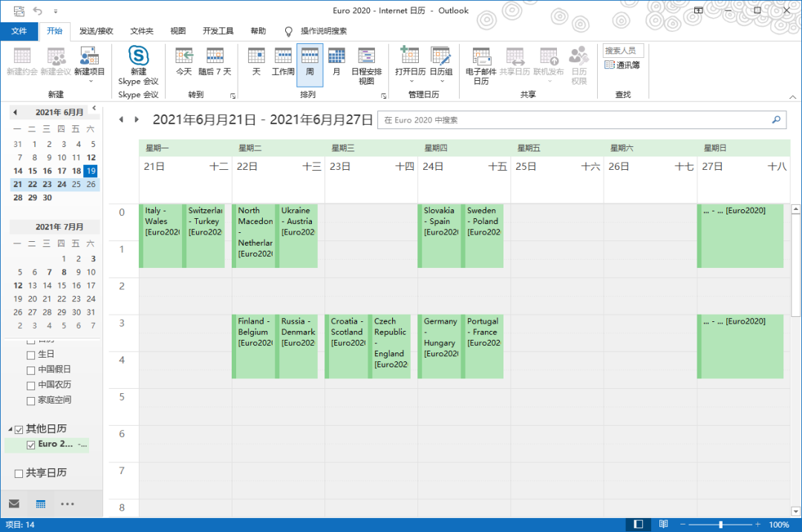Image resolution: width=802 pixels, height=532 pixels.
Task: Click the undo arrow in title bar
Action: pyautogui.click(x=37, y=10)
